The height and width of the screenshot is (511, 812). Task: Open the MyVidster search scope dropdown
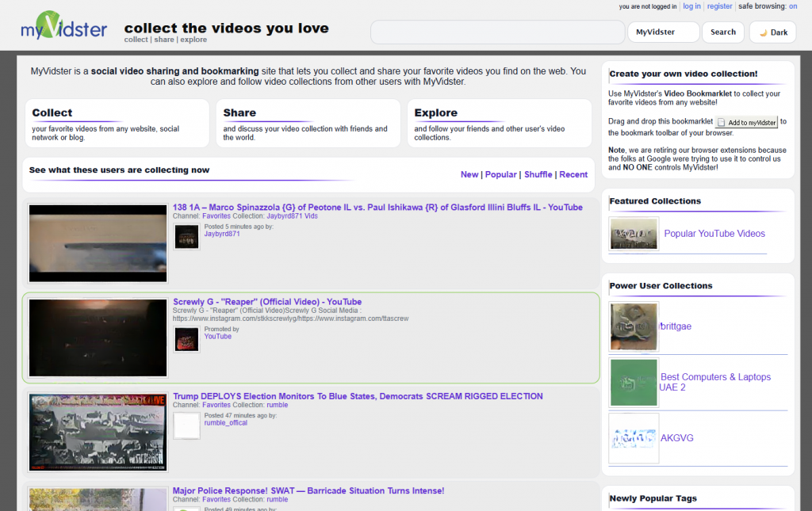pos(664,32)
